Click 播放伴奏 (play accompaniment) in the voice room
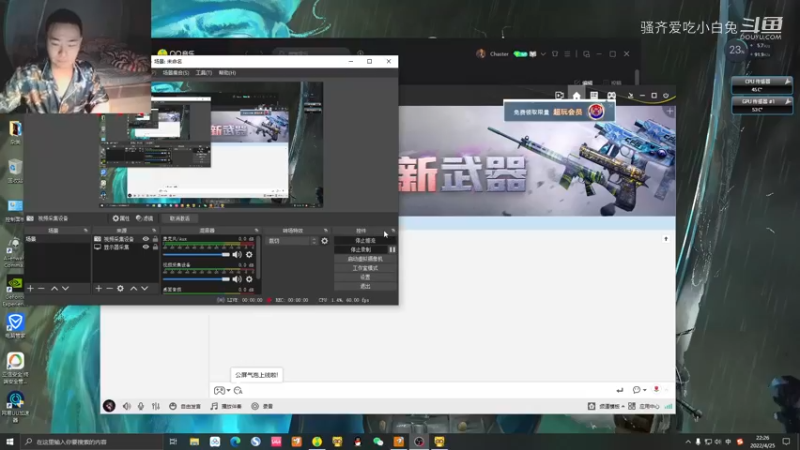The width and height of the screenshot is (800, 450). [x=226, y=406]
